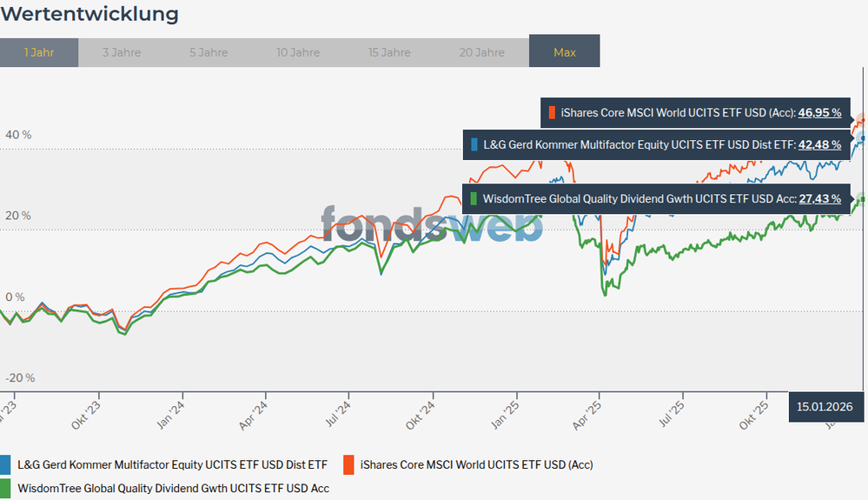Image resolution: width=868 pixels, height=500 pixels.
Task: Click the 20 % y-axis label
Action: click(x=18, y=216)
